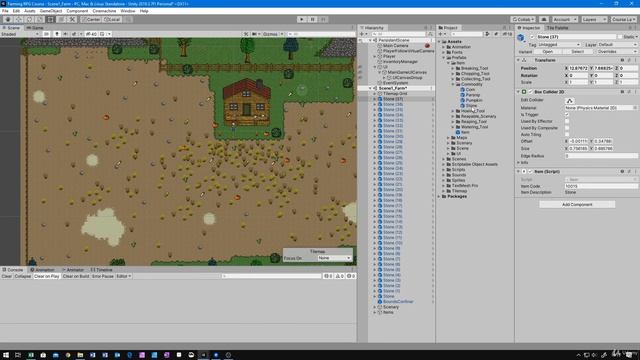Toggle Center pivot mode button

point(91,19)
